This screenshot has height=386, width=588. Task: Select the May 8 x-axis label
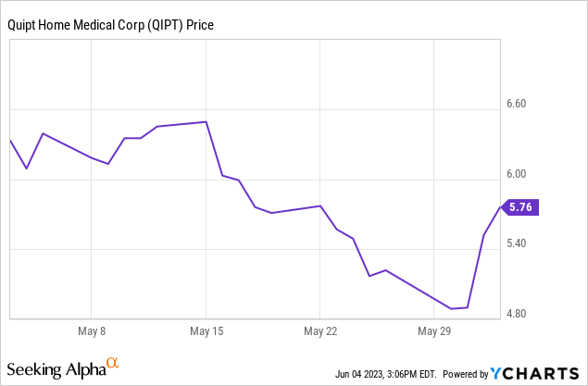pos(91,330)
